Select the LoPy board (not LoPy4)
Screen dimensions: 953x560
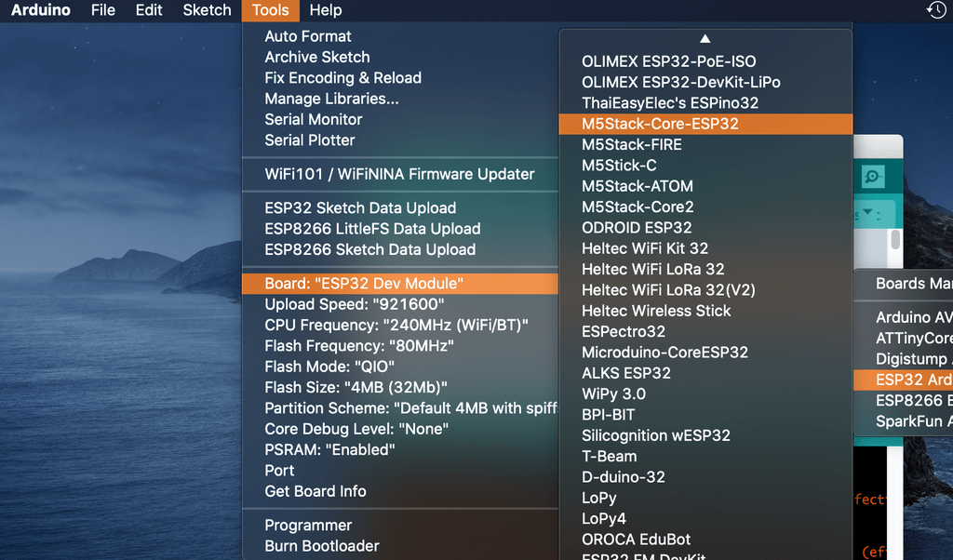tap(705, 498)
